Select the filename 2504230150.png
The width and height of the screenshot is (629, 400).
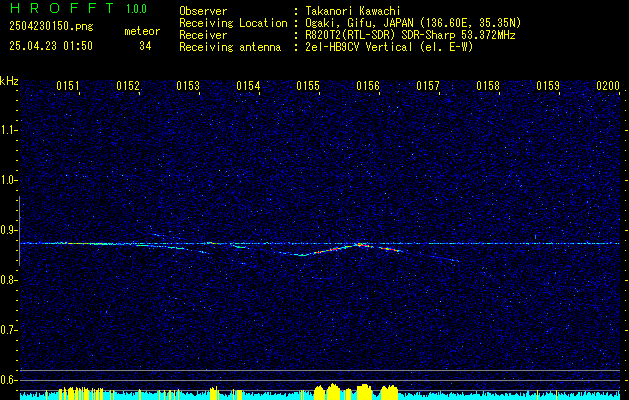point(51,26)
